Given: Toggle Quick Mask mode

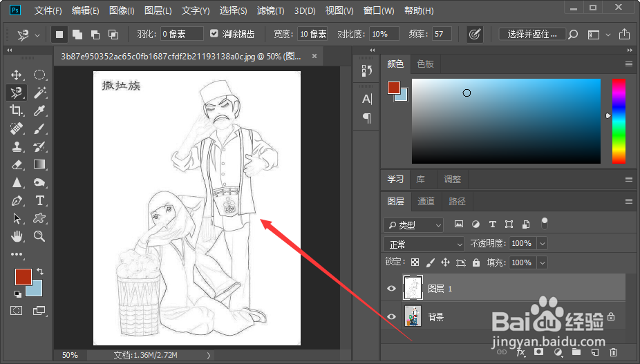Looking at the screenshot, I should 17,311.
